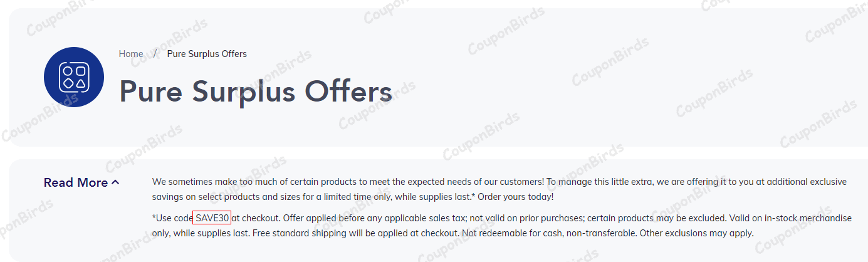Click the blue Pure Surplus Offers category icon
The width and height of the screenshot is (868, 262).
tap(74, 77)
